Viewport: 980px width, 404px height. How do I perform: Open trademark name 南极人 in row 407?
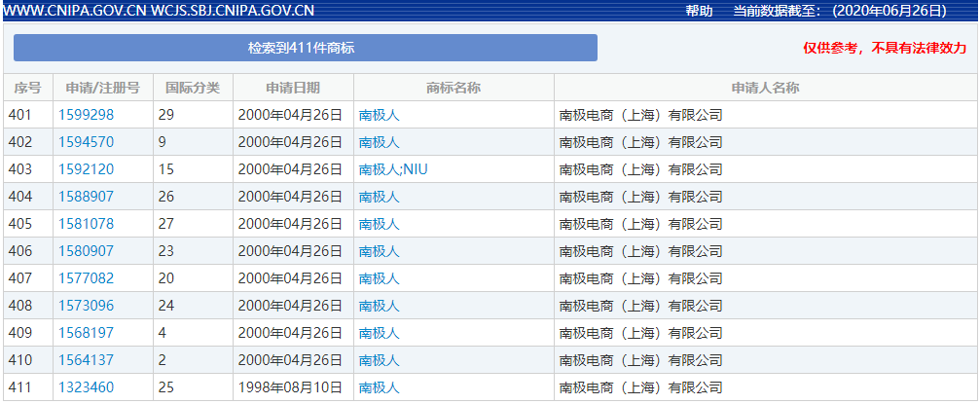click(380, 278)
